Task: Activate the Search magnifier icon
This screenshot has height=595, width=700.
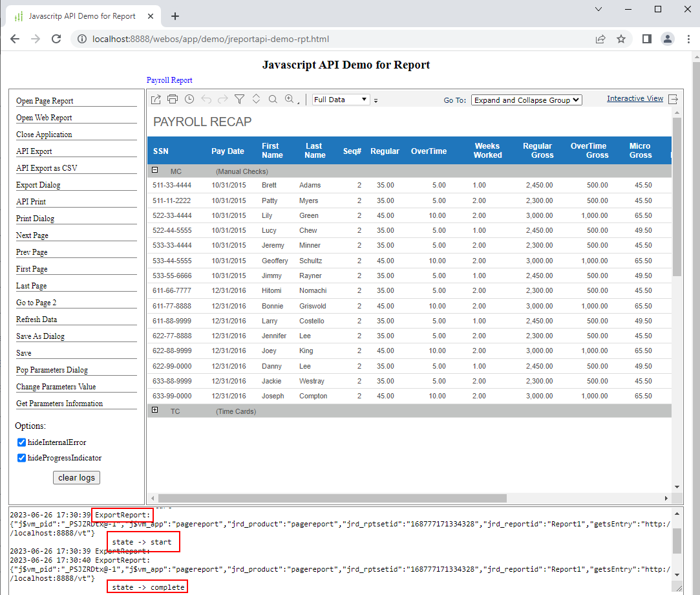Action: click(x=273, y=99)
